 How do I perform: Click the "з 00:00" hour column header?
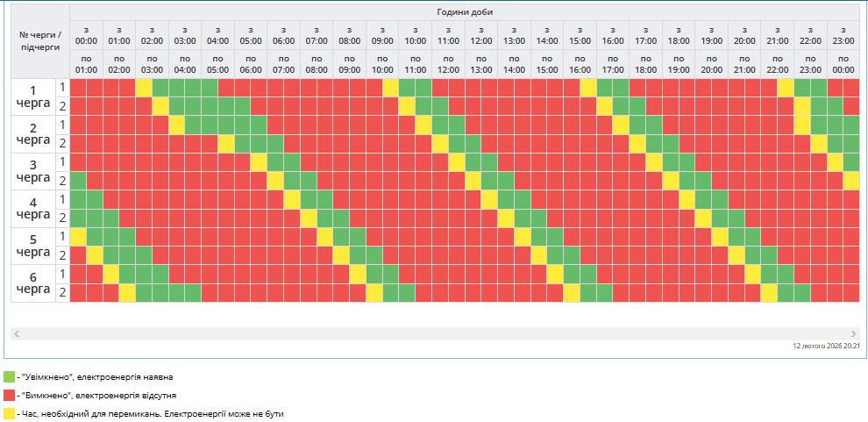point(86,35)
